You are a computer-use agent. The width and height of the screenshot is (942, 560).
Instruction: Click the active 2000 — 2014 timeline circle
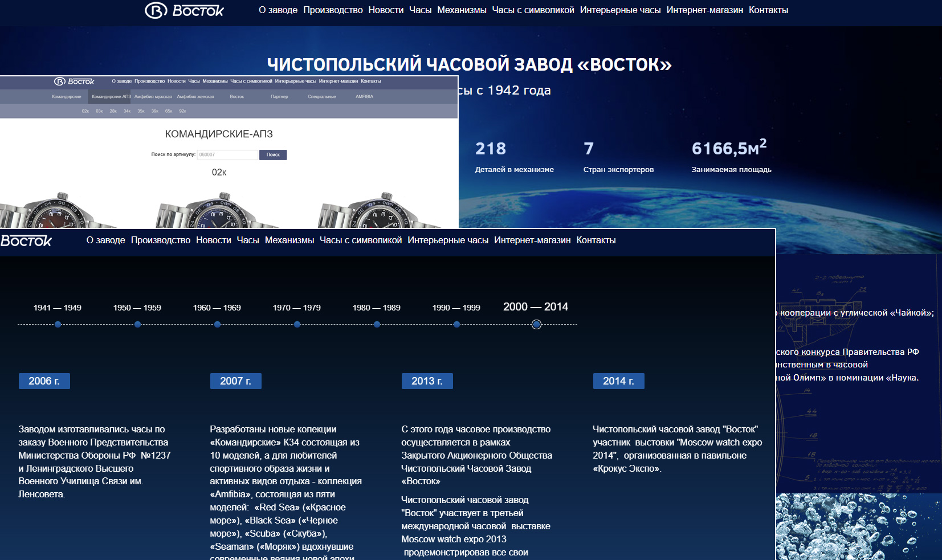[x=536, y=324]
